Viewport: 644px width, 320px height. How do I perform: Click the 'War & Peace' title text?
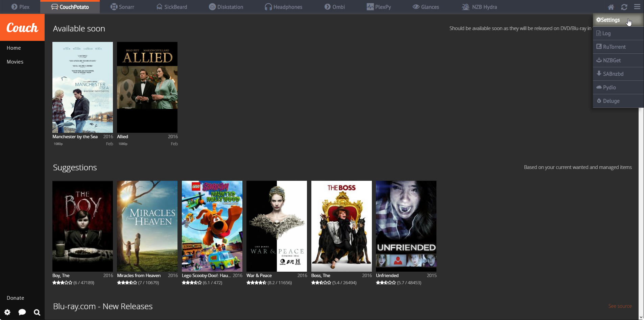pos(259,275)
